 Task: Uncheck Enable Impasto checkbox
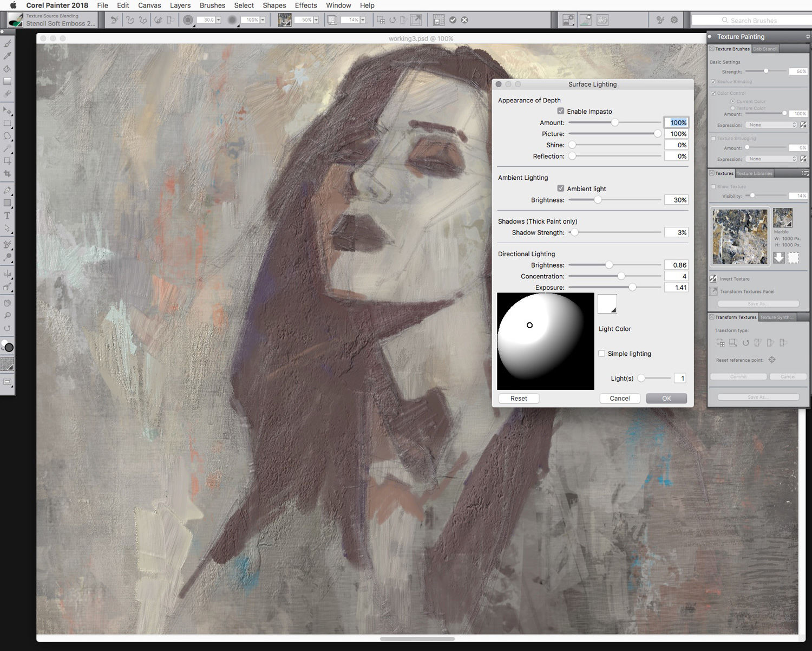coord(561,111)
